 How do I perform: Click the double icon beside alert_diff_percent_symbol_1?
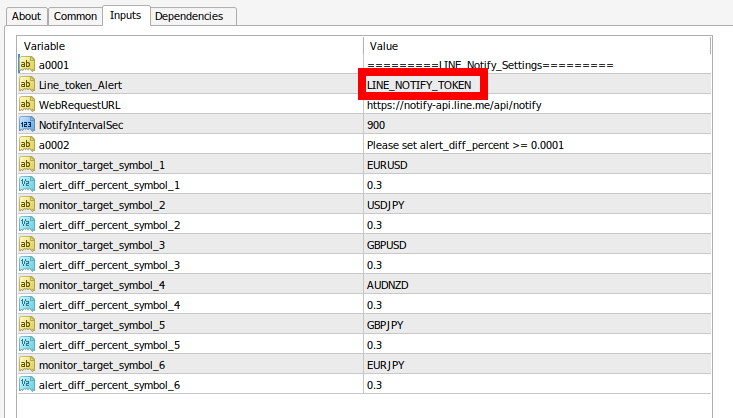tap(26, 185)
